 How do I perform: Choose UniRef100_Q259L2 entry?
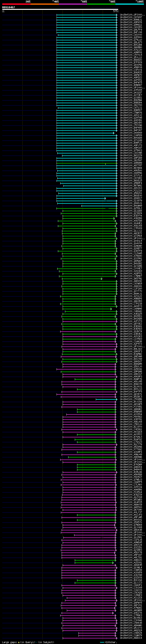131,208
